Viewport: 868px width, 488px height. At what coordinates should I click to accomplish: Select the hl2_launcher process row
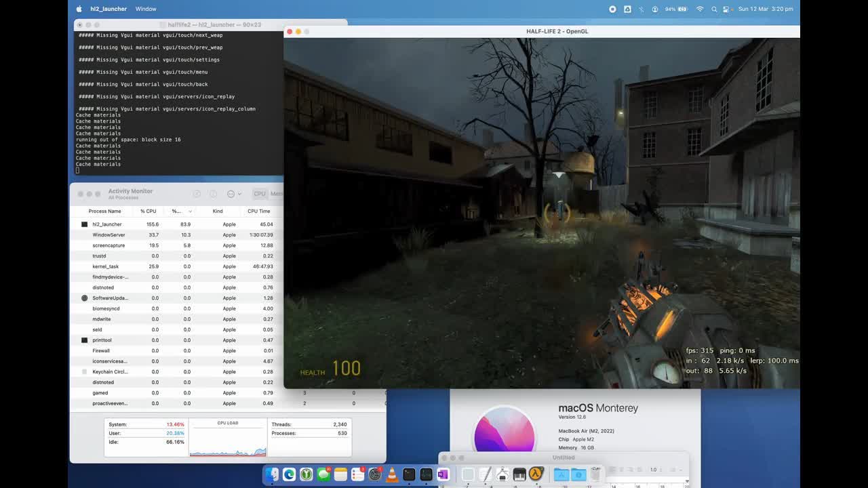pyautogui.click(x=176, y=224)
